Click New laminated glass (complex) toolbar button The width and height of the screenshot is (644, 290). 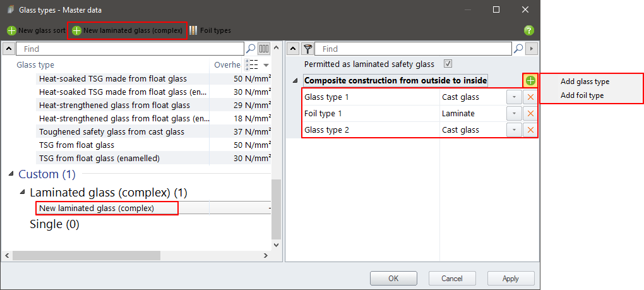point(127,30)
